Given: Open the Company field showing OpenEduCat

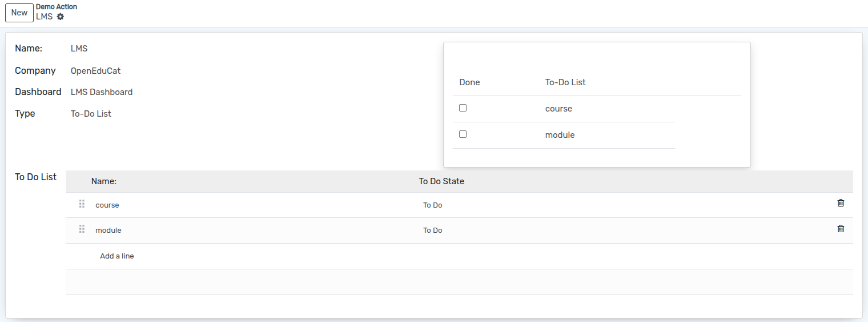Looking at the screenshot, I should click(95, 71).
